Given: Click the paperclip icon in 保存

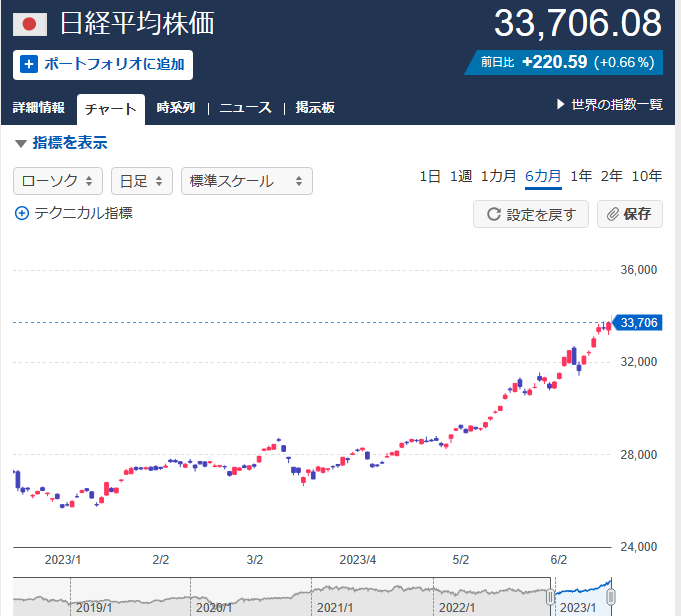Looking at the screenshot, I should [x=614, y=214].
